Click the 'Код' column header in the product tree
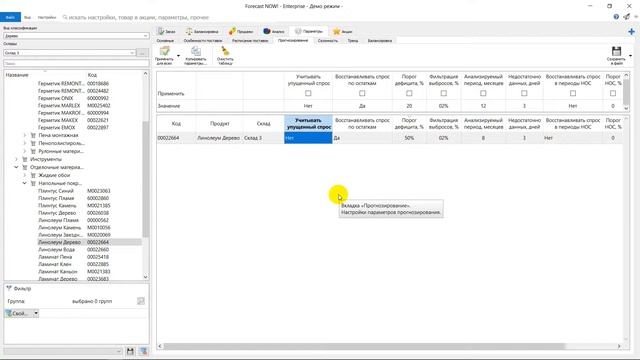The width and height of the screenshot is (640, 360). [x=92, y=75]
